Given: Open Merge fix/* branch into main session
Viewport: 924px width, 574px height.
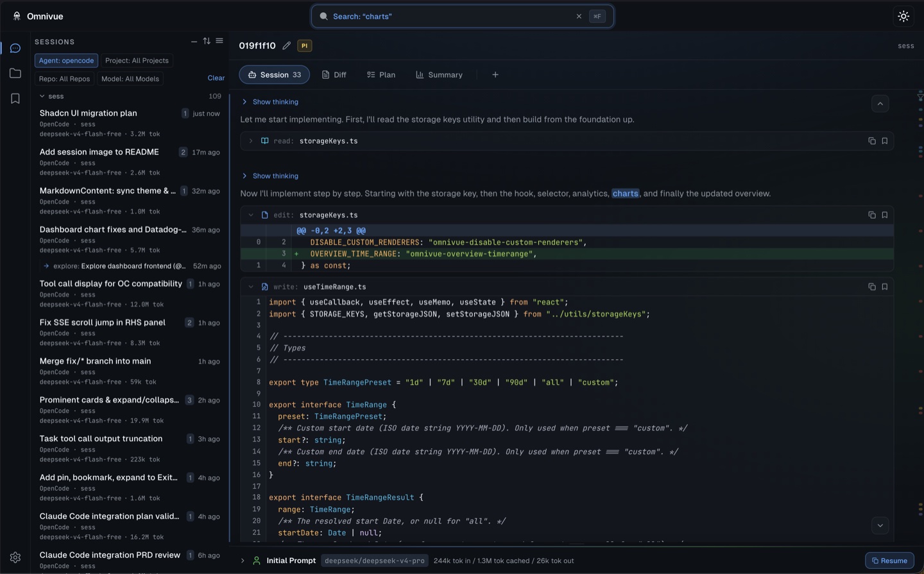Looking at the screenshot, I should (x=130, y=371).
